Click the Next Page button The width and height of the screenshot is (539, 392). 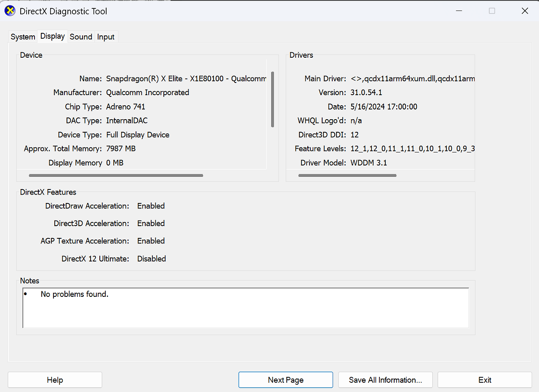(x=286, y=380)
